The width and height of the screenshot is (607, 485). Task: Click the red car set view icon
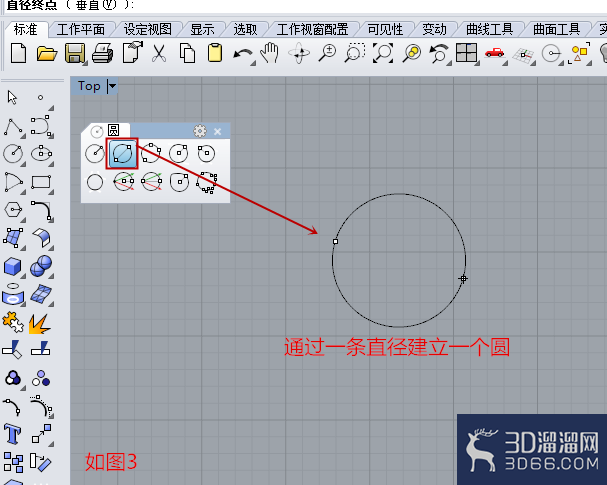click(x=494, y=53)
